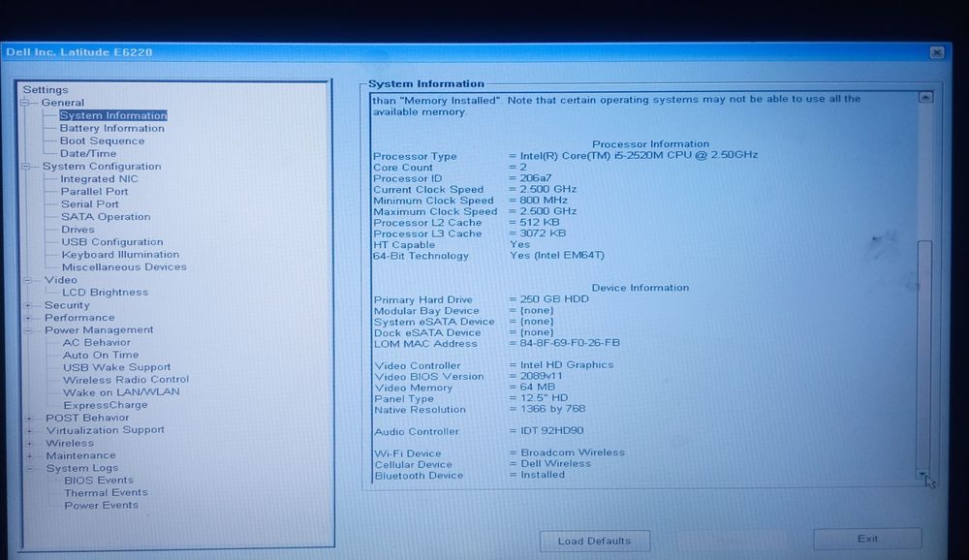
Task: Open Date/Time settings
Action: coord(88,154)
